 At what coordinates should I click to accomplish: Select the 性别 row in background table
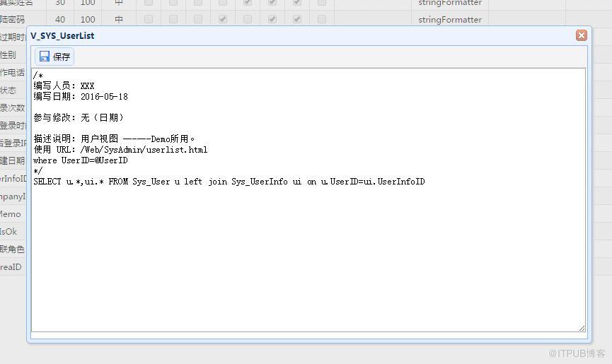click(x=8, y=55)
